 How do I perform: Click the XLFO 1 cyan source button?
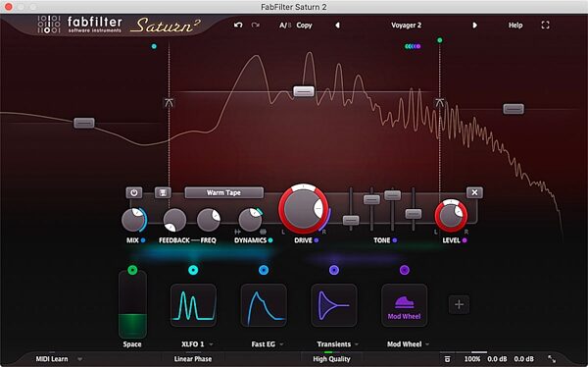point(193,270)
